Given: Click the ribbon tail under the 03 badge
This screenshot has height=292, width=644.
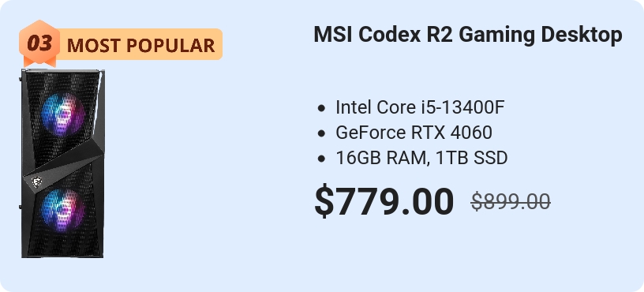Looking at the screenshot, I should click(39, 62).
